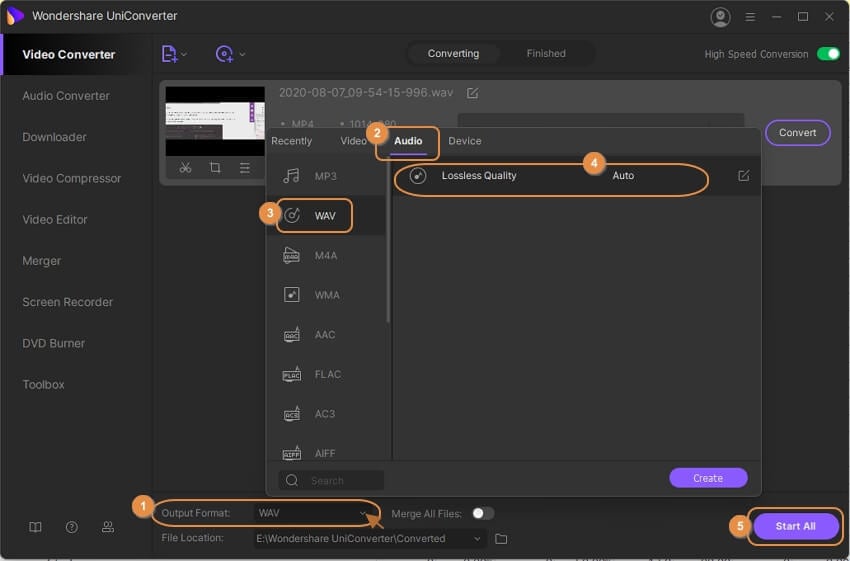Screen dimensions: 850x561
Task: Open Downloader in sidebar
Action: [x=54, y=137]
